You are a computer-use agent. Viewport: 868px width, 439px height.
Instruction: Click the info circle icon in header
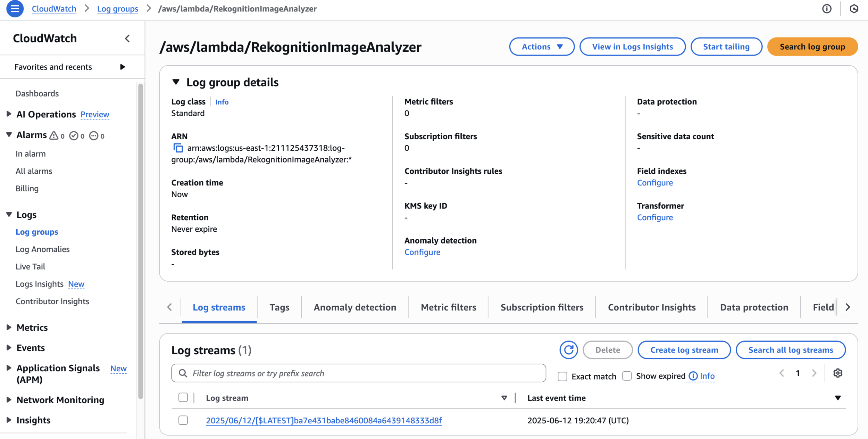pos(827,9)
